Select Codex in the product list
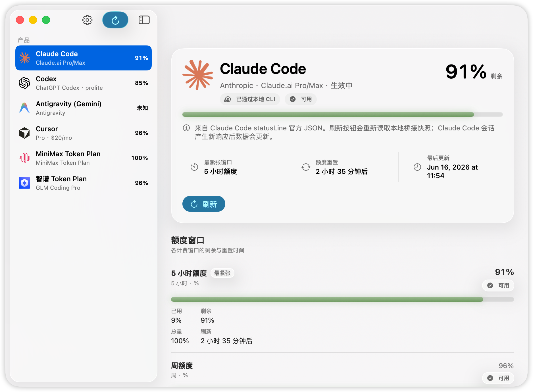This screenshot has height=392, width=533. (x=84, y=83)
